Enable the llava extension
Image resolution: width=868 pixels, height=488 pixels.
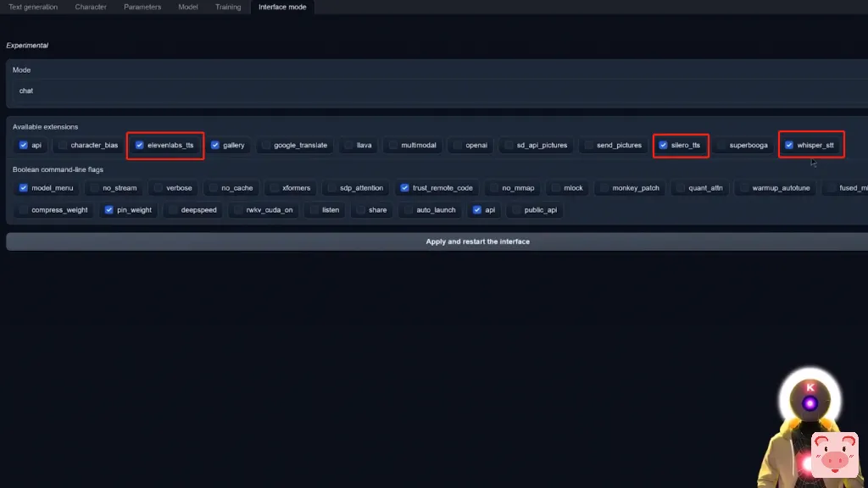coord(348,145)
